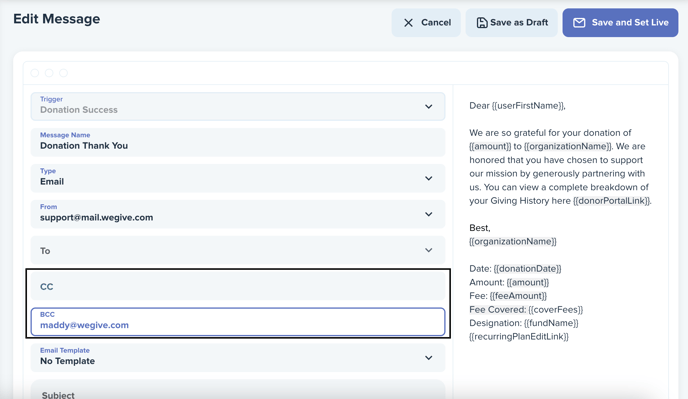Click the X icon on Cancel
This screenshot has height=399, width=688.
point(408,23)
